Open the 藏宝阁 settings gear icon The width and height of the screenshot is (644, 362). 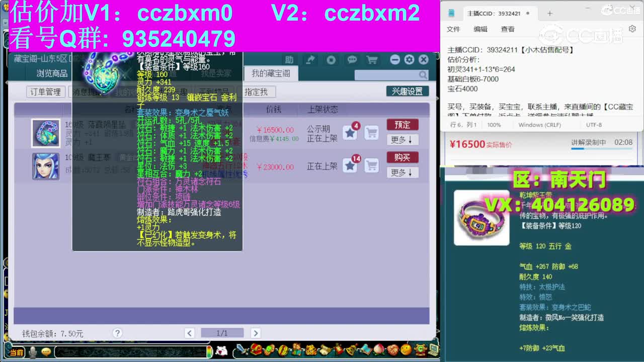click(409, 60)
